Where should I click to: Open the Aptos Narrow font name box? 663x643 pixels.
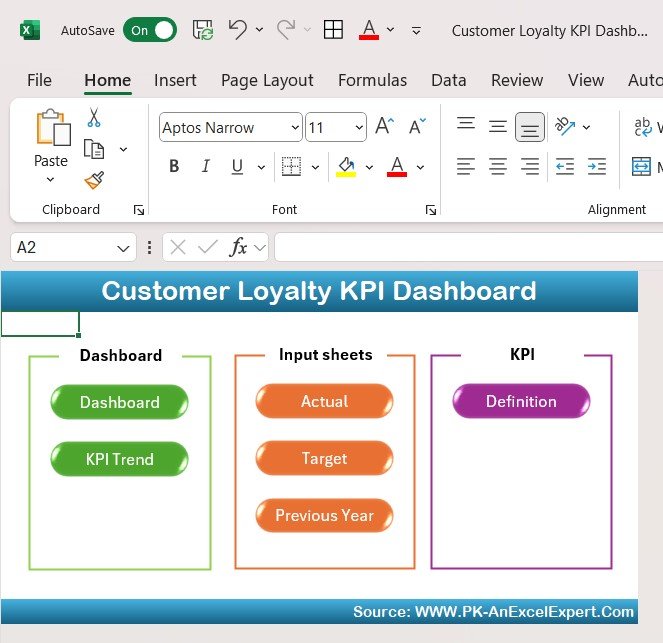pyautogui.click(x=230, y=127)
